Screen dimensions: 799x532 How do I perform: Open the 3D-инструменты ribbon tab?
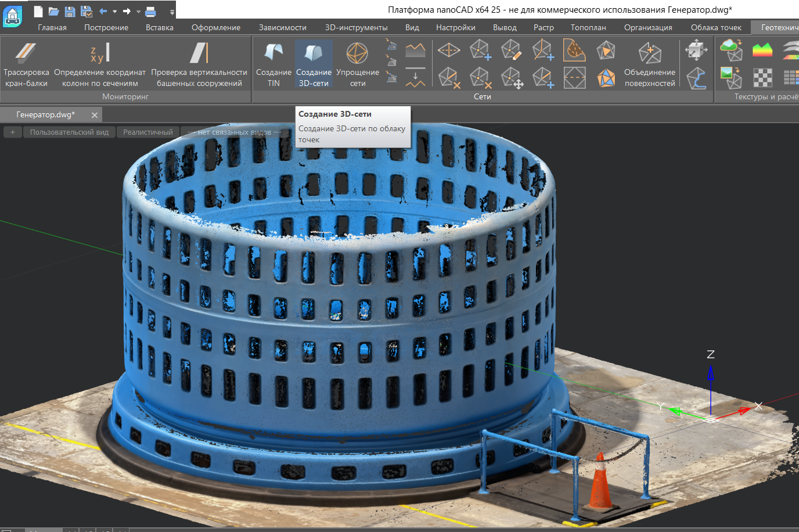tap(356, 27)
